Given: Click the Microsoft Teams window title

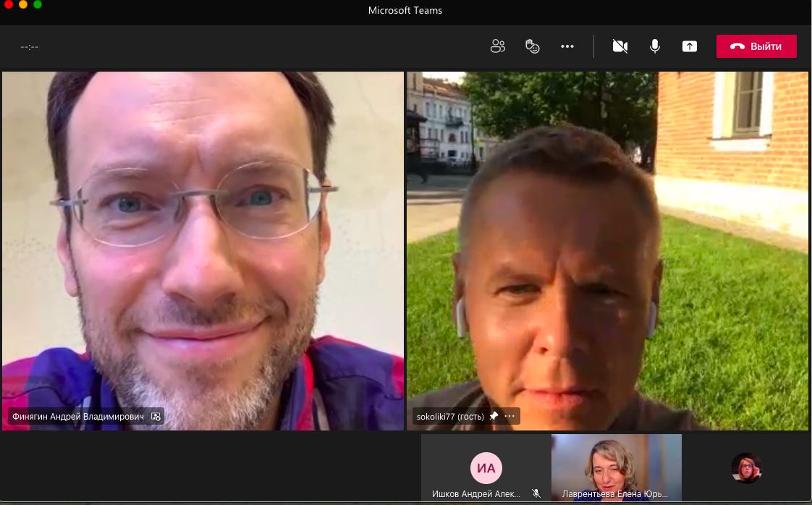Looking at the screenshot, I should click(x=405, y=10).
